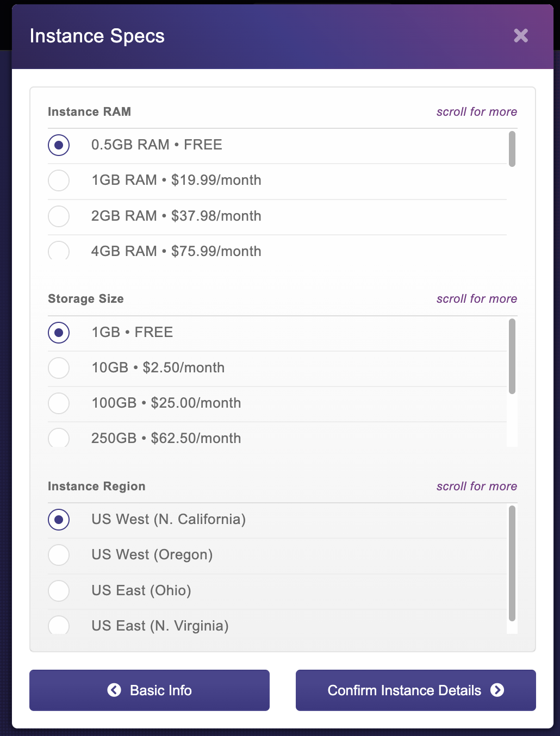Viewport: 560px width, 736px height.
Task: Click the left arrow icon on Basic Info
Action: (x=114, y=690)
